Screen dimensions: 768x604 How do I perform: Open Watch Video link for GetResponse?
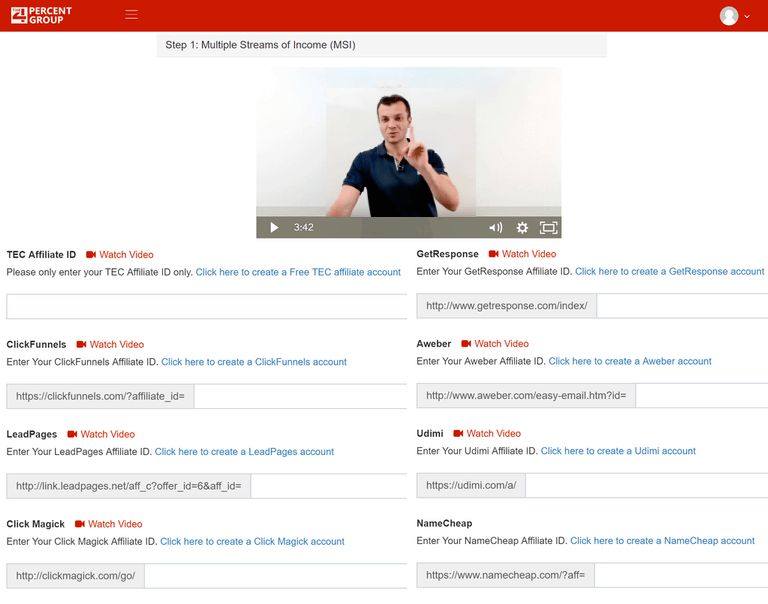coord(529,254)
